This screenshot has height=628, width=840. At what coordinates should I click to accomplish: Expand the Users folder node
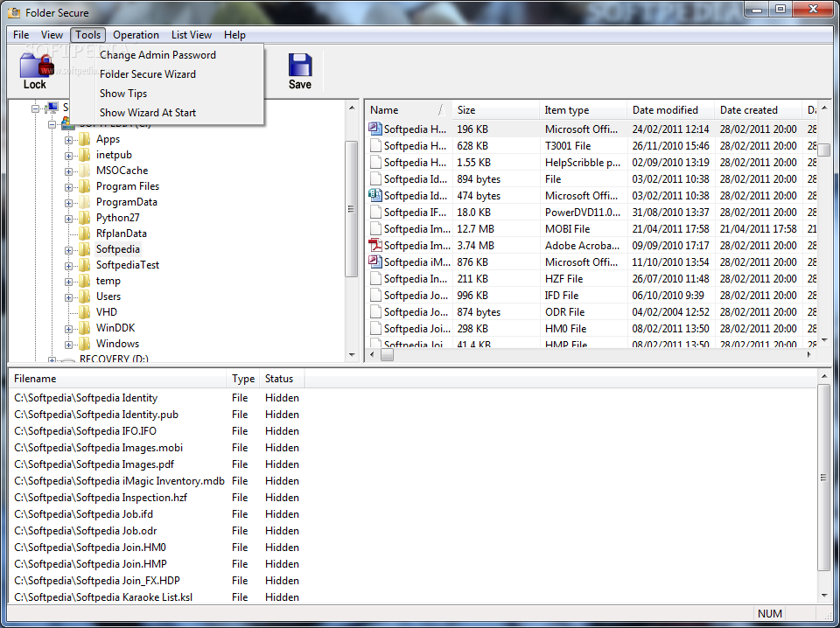click(x=68, y=297)
